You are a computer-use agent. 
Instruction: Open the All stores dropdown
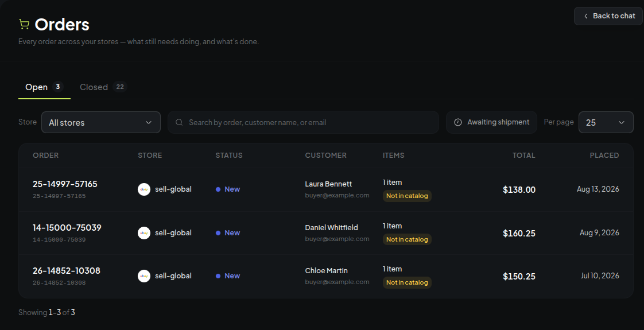coord(100,122)
